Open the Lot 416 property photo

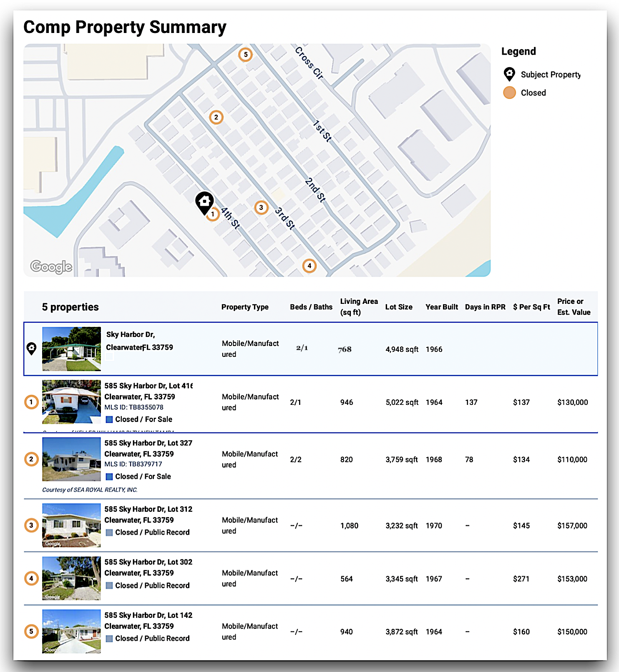[71, 402]
